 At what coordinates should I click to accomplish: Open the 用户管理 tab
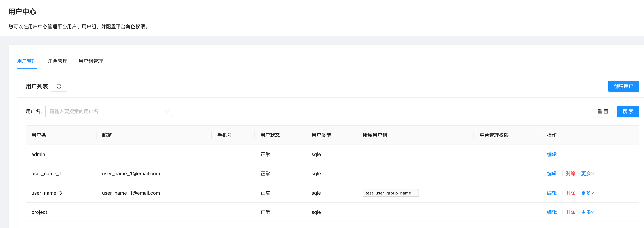click(x=27, y=61)
